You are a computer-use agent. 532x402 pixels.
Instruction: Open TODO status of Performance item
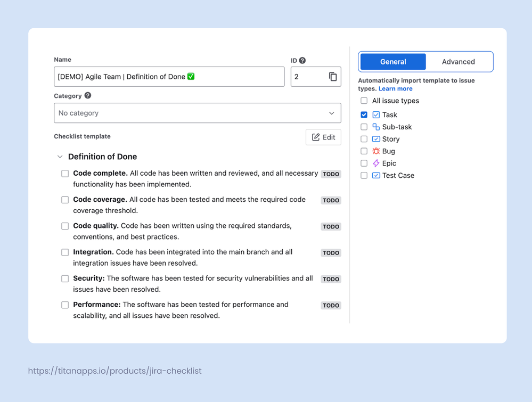pyautogui.click(x=331, y=305)
